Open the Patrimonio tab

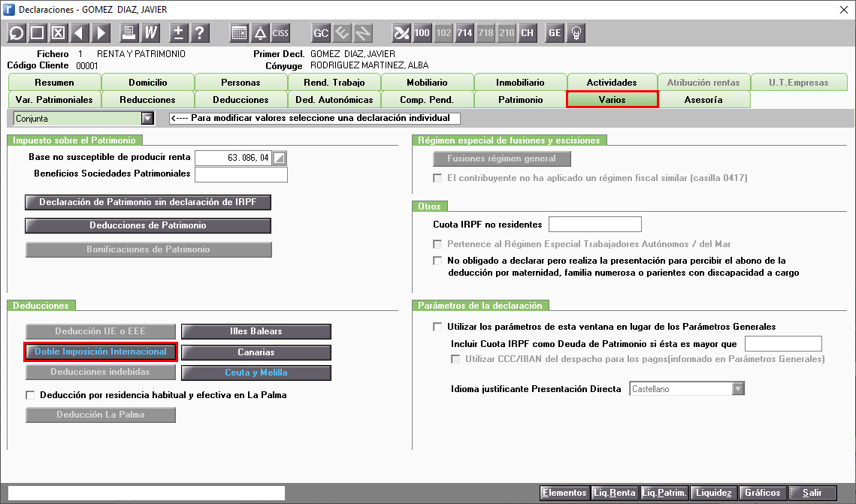point(521,100)
